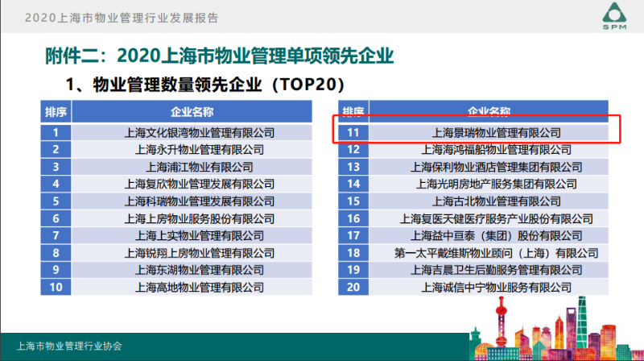Screen dimensions: 644x361
Task: Select "上海景瑞物业管理有限公司" cell
Action: 489,133
